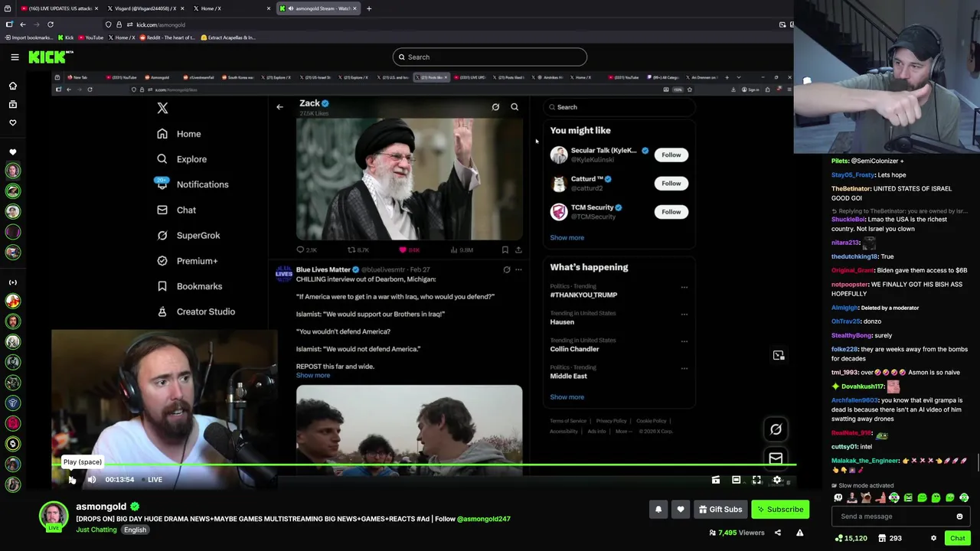Check the 15,120 channel points balance

(x=850, y=538)
